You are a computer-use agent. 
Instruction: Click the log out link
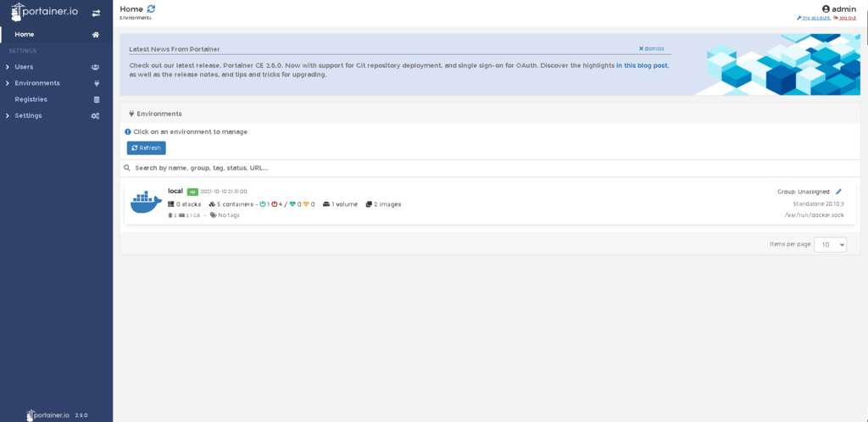(x=845, y=19)
